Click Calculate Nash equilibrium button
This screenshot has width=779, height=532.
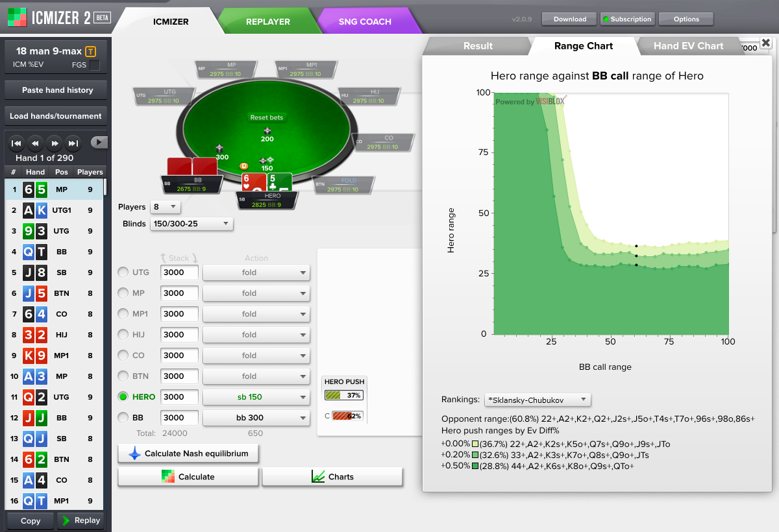click(x=188, y=453)
